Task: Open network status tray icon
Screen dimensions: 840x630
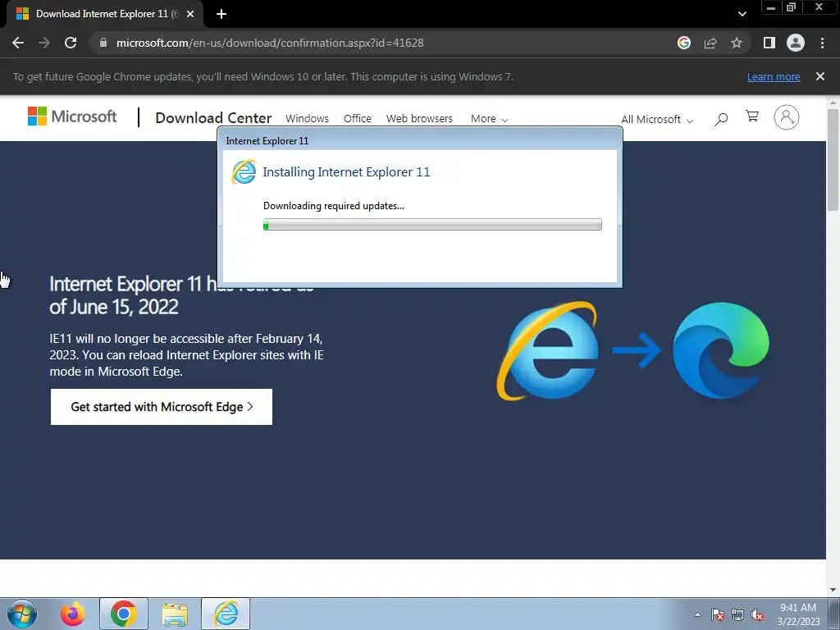Action: tap(737, 614)
